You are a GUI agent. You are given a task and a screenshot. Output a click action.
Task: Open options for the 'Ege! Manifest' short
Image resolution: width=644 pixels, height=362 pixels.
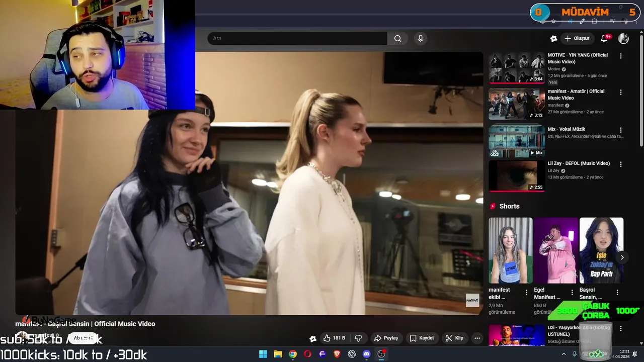click(x=572, y=292)
